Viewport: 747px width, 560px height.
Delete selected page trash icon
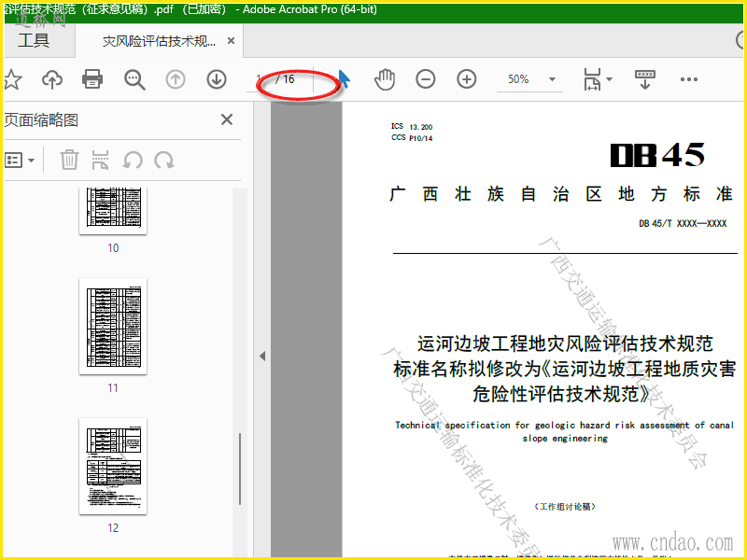[x=69, y=160]
